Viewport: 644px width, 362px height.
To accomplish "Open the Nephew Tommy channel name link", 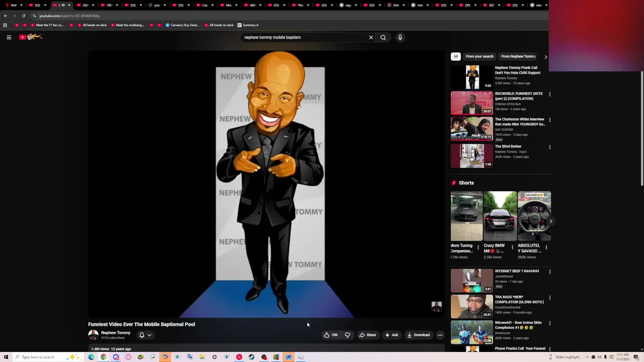I will [116, 333].
